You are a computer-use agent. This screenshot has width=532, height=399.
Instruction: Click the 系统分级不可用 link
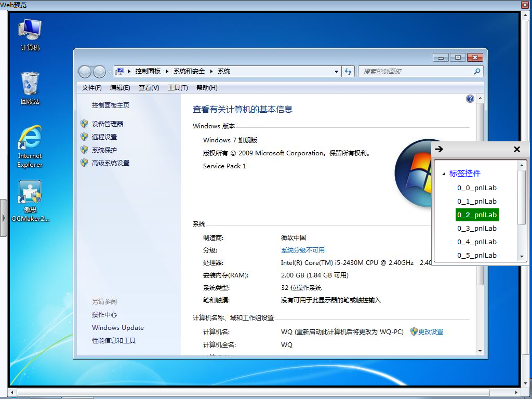coord(303,250)
